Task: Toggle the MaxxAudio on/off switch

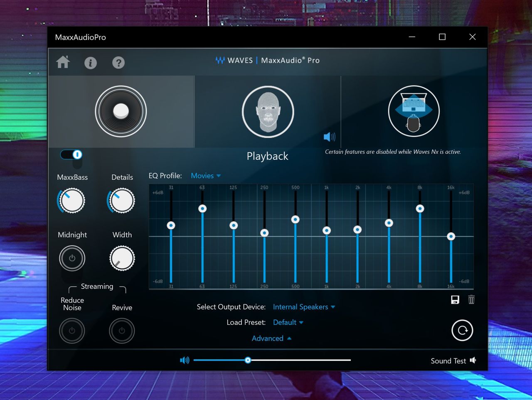Action: coord(71,155)
